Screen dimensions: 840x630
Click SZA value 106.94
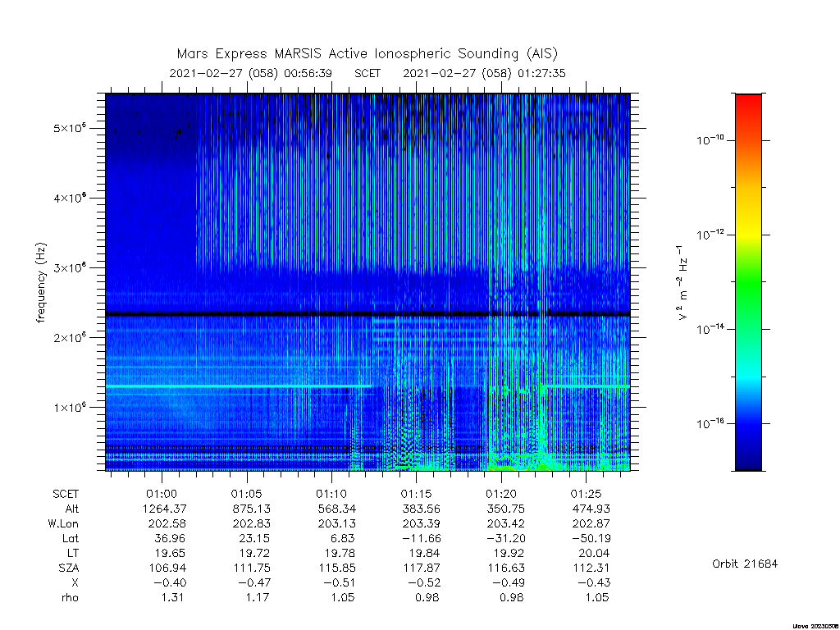tap(167, 568)
